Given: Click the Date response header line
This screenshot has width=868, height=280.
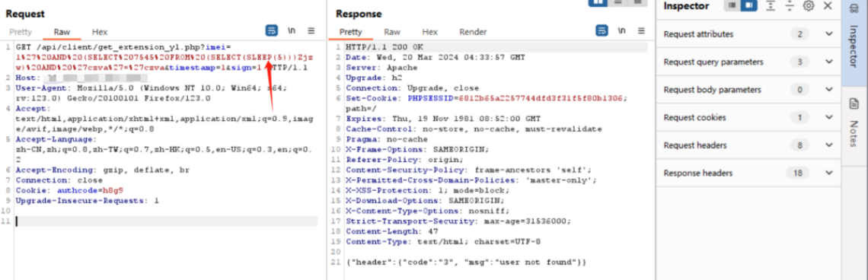Looking at the screenshot, I should (x=435, y=58).
